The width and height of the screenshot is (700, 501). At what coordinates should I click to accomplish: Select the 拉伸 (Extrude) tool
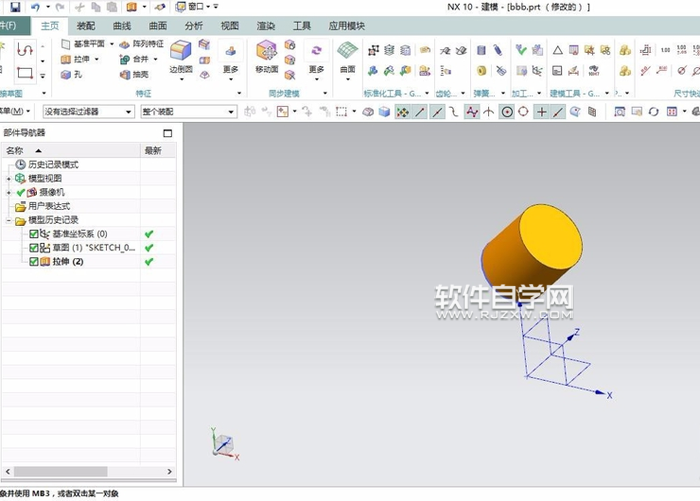82,59
